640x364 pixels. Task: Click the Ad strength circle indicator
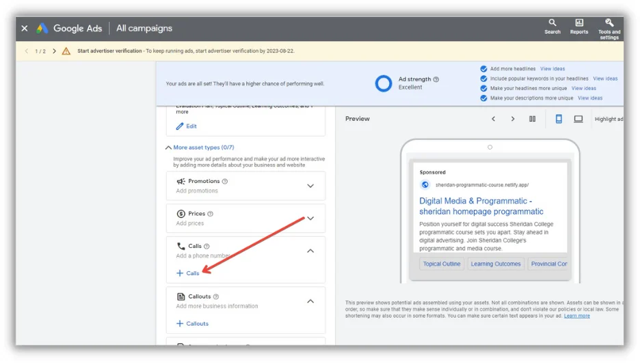point(384,83)
